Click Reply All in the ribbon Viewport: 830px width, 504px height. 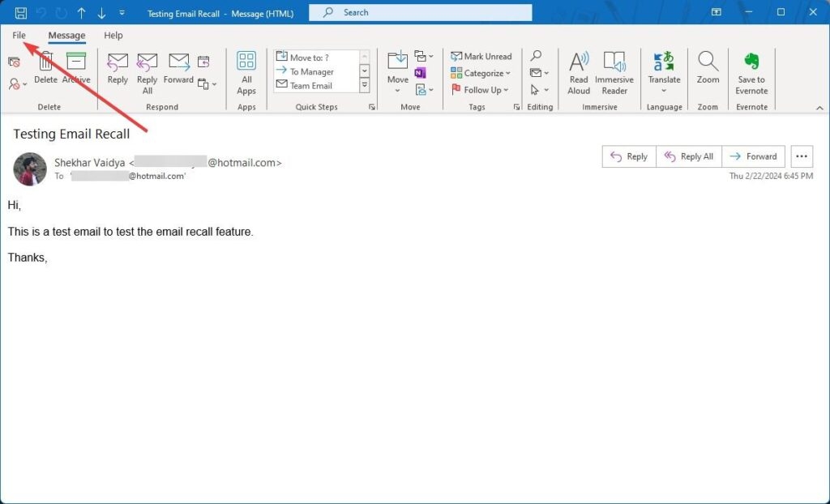[148, 73]
